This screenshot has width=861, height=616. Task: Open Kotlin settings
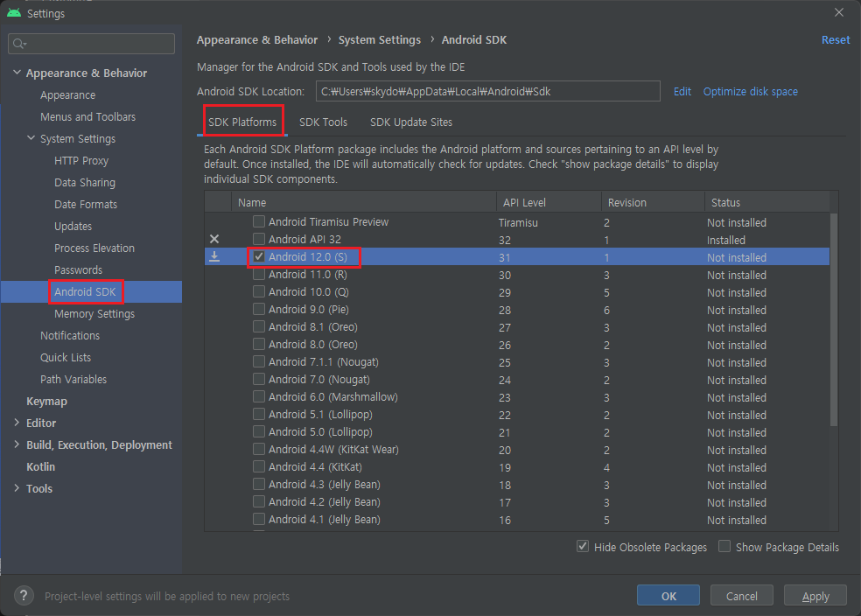40,466
